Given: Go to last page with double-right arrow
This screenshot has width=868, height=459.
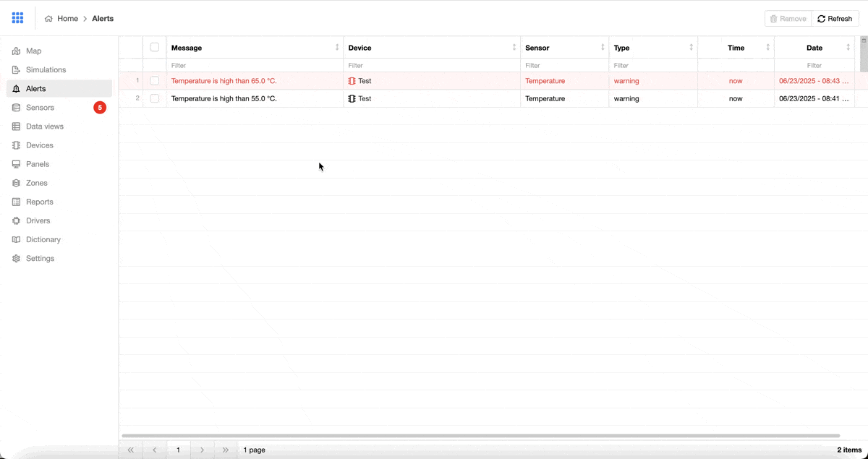Looking at the screenshot, I should 226,450.
